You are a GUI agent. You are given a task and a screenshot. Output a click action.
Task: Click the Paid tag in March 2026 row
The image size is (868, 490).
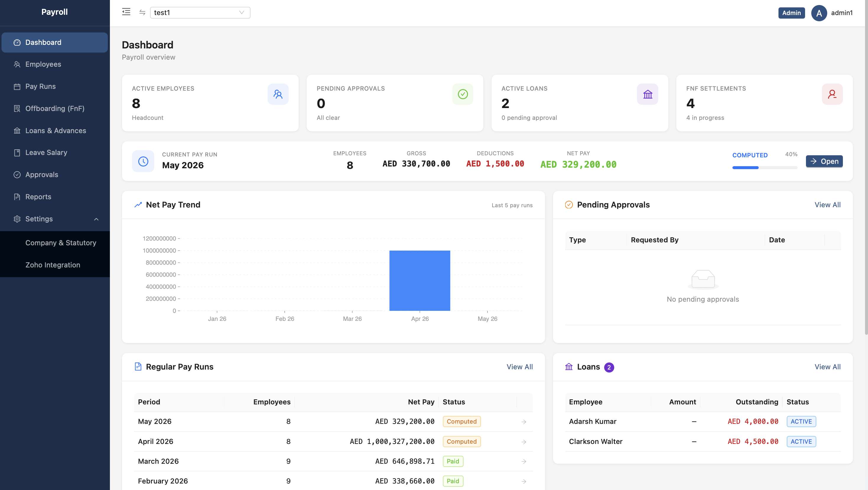click(453, 461)
